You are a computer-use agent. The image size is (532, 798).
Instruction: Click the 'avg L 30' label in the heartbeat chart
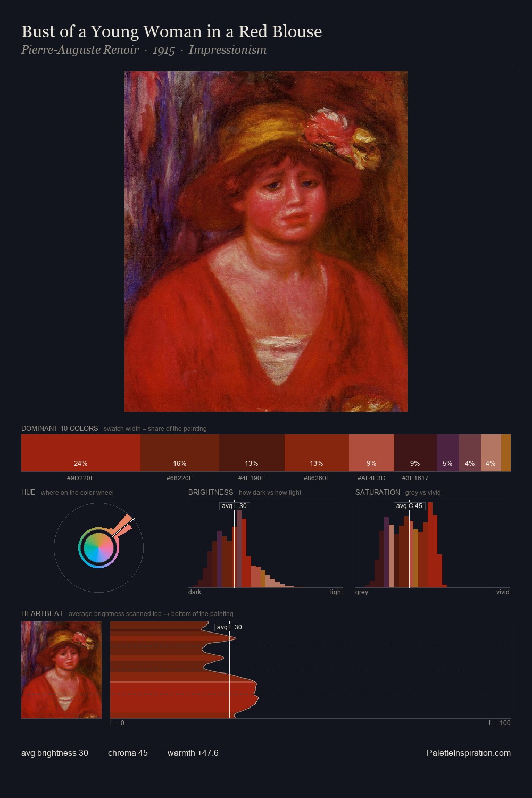229,627
